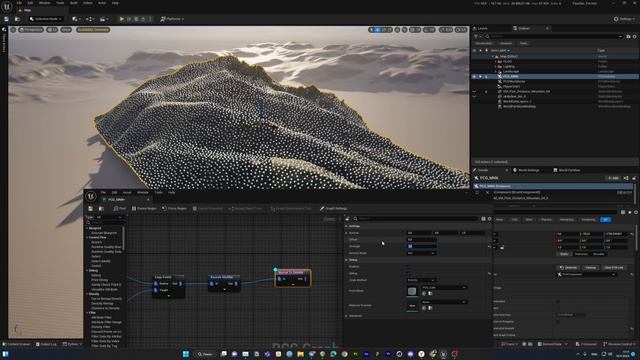Click the Strength value field
The image size is (640, 360).
pyautogui.click(x=422, y=246)
